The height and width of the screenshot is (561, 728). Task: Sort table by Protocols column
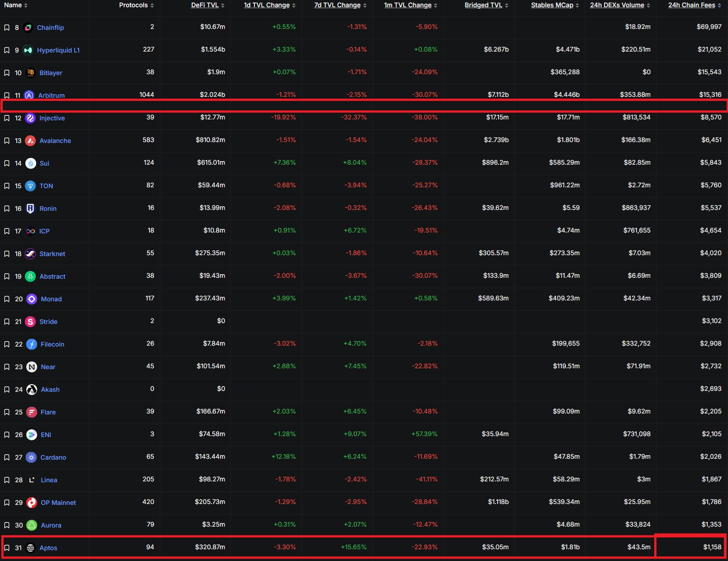pos(136,5)
